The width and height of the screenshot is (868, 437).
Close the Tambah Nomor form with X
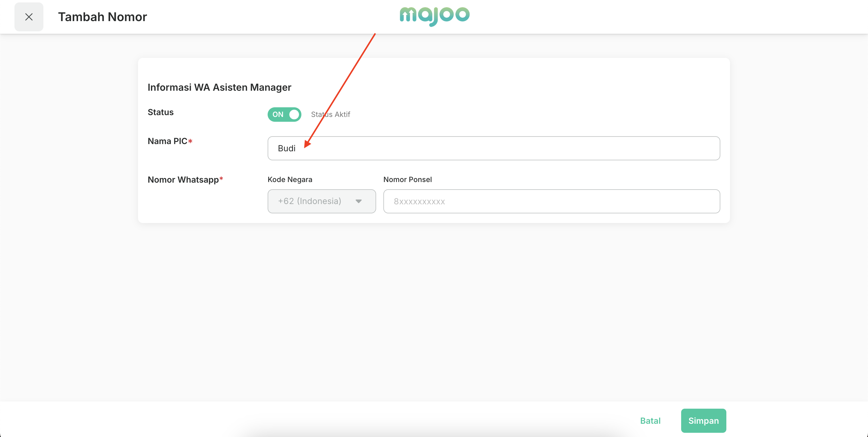coord(29,17)
